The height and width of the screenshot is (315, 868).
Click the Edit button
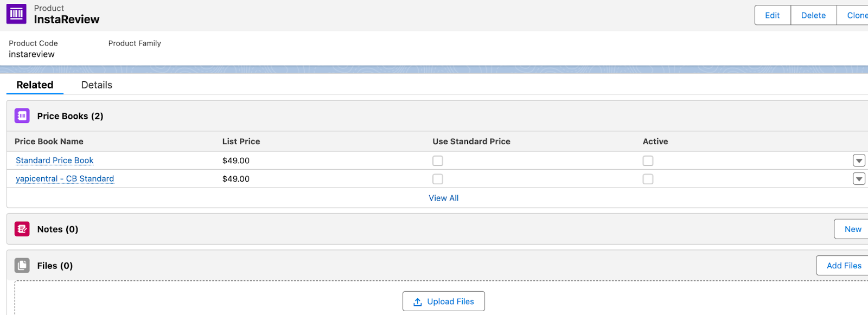pyautogui.click(x=773, y=15)
